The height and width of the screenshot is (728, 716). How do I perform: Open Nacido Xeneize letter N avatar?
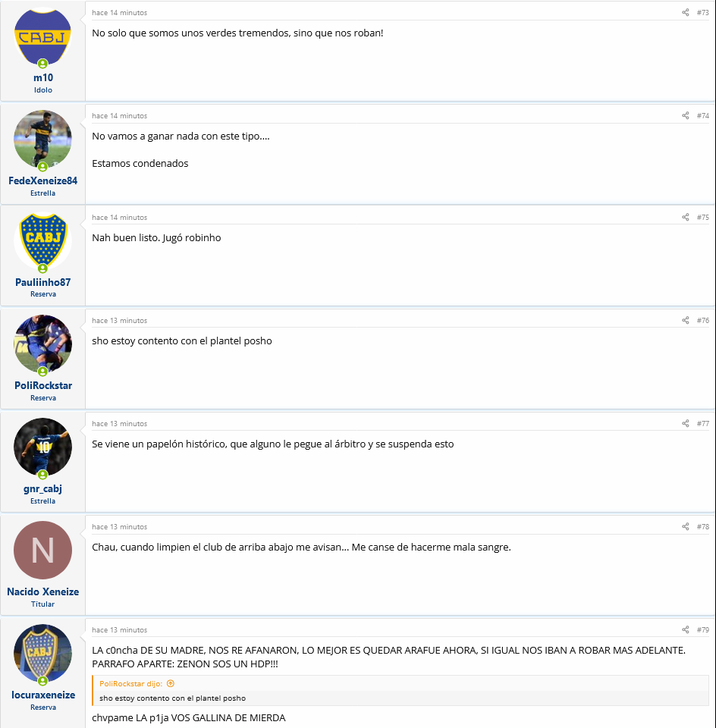[x=42, y=551]
